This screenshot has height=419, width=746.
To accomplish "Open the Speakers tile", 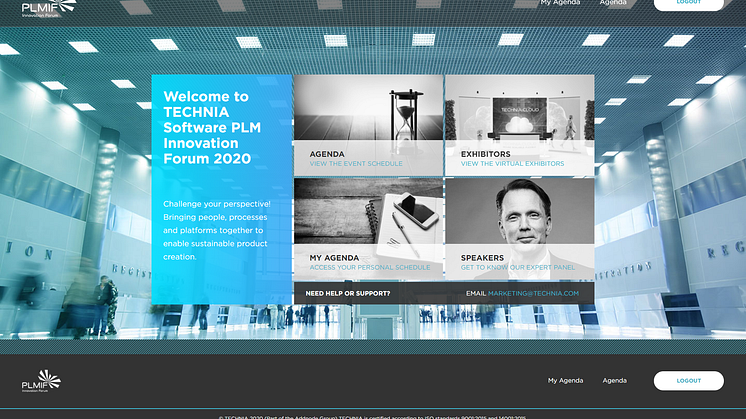I will pos(520,229).
